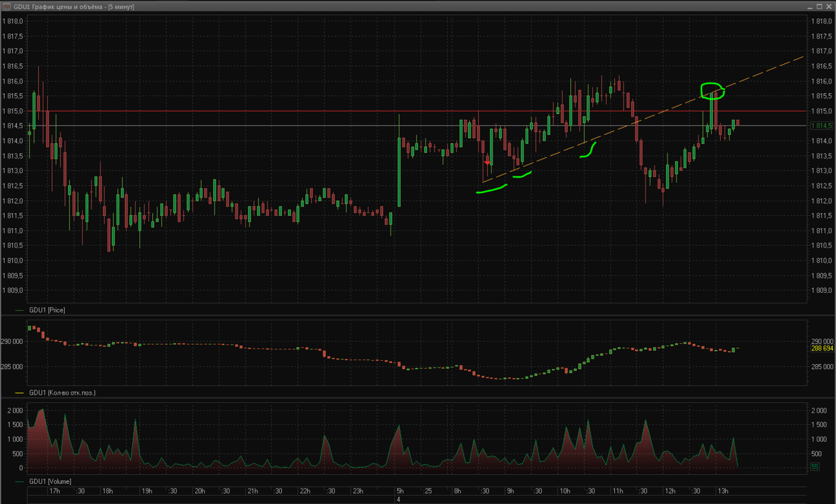Click the 10h label on the time axis
The width and height of the screenshot is (836, 504).
point(564,491)
